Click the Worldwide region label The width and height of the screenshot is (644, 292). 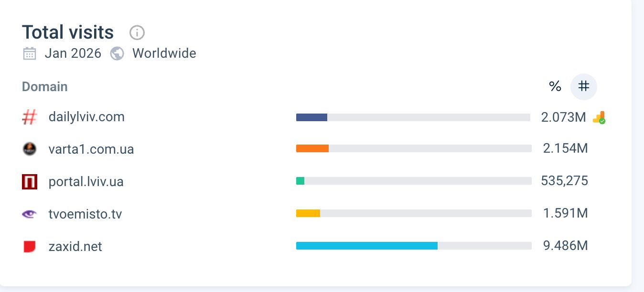pos(164,53)
